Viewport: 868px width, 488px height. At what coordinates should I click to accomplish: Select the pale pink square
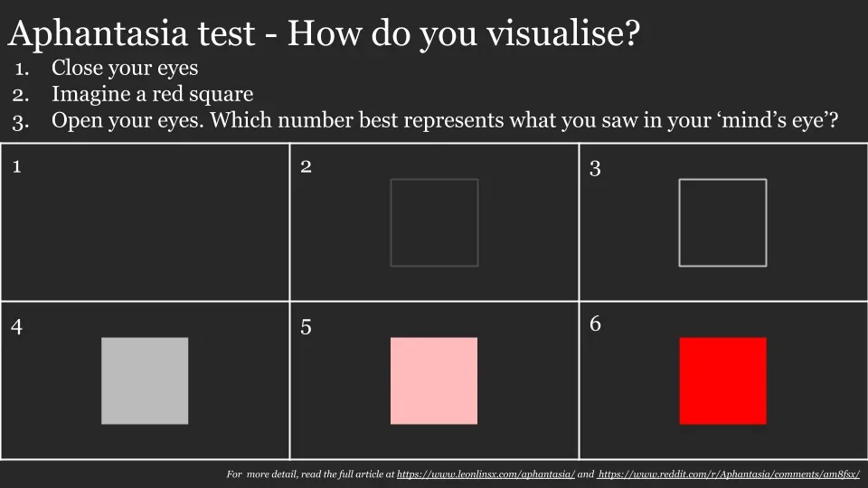click(434, 380)
